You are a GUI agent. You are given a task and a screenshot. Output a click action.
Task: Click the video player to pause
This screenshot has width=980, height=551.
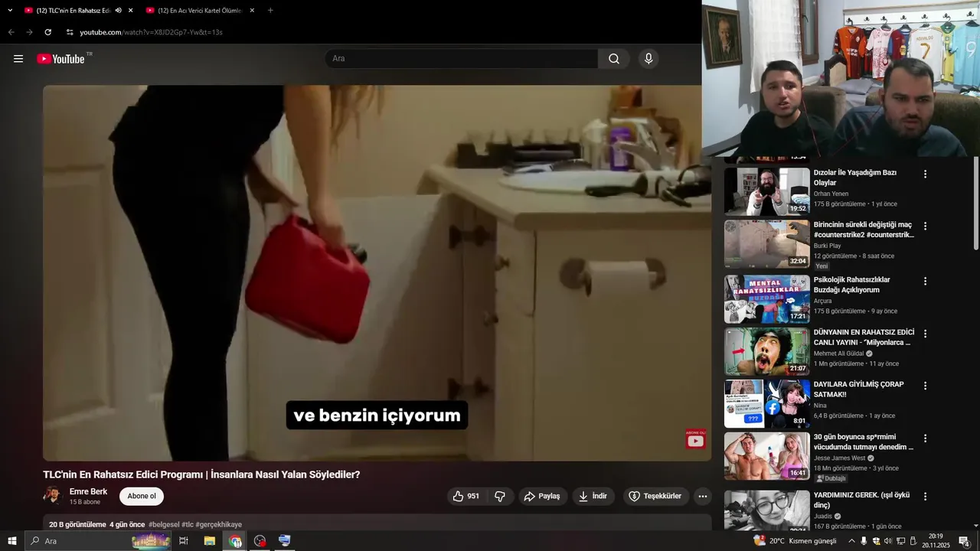coord(377,272)
